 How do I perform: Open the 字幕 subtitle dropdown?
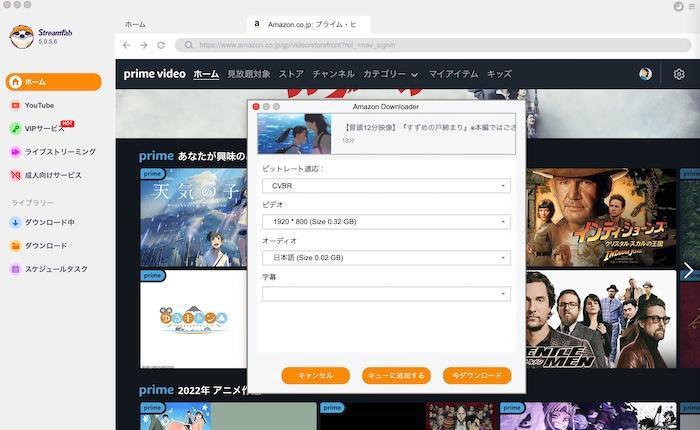(x=386, y=294)
